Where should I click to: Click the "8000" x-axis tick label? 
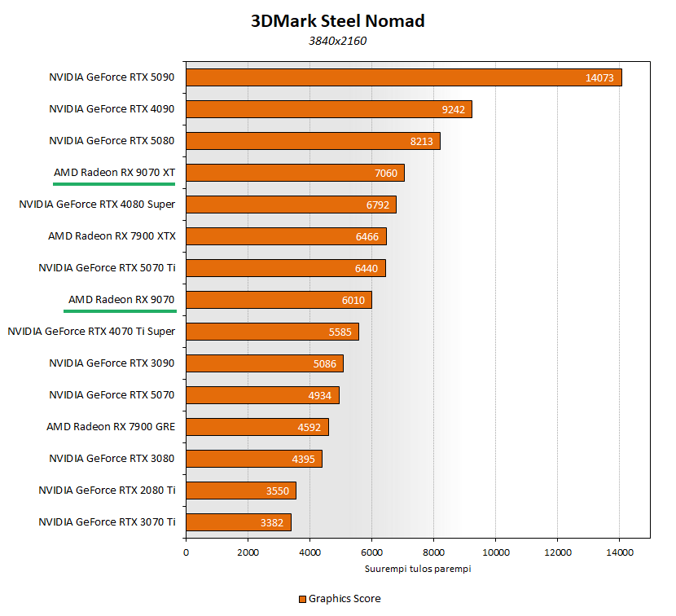(x=434, y=552)
